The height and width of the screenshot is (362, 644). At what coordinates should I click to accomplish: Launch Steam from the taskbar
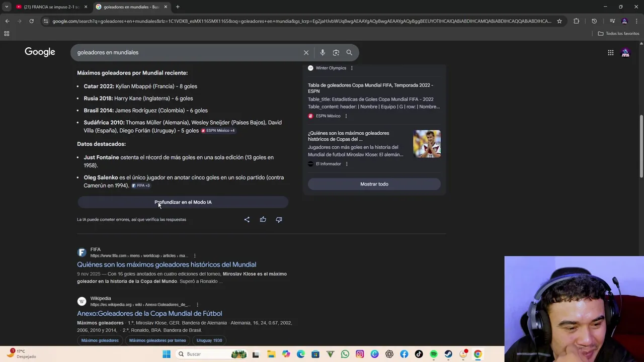click(x=448, y=354)
